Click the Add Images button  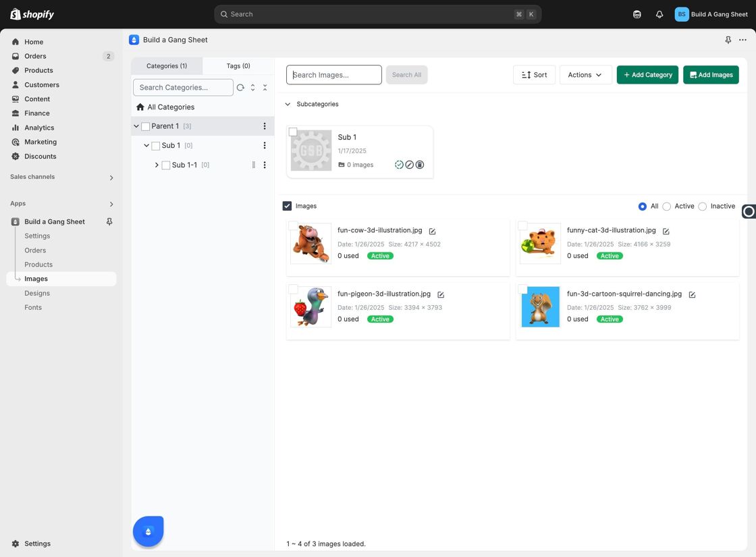click(x=711, y=75)
